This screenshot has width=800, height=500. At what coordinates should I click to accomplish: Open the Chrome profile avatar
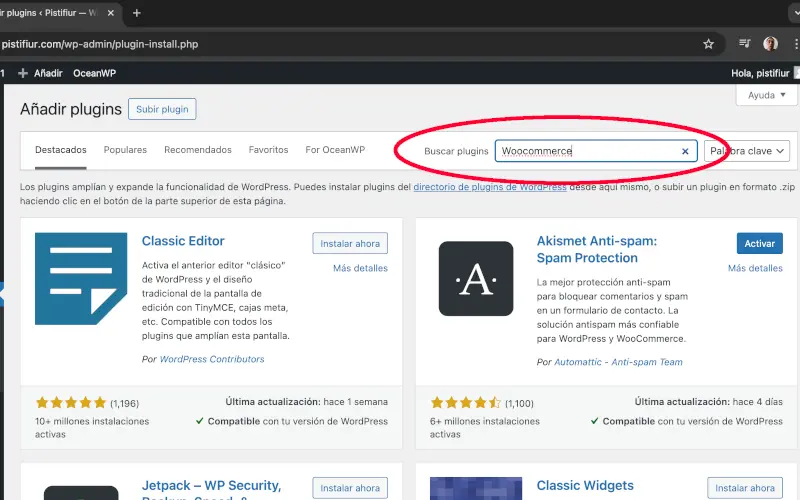tap(770, 44)
